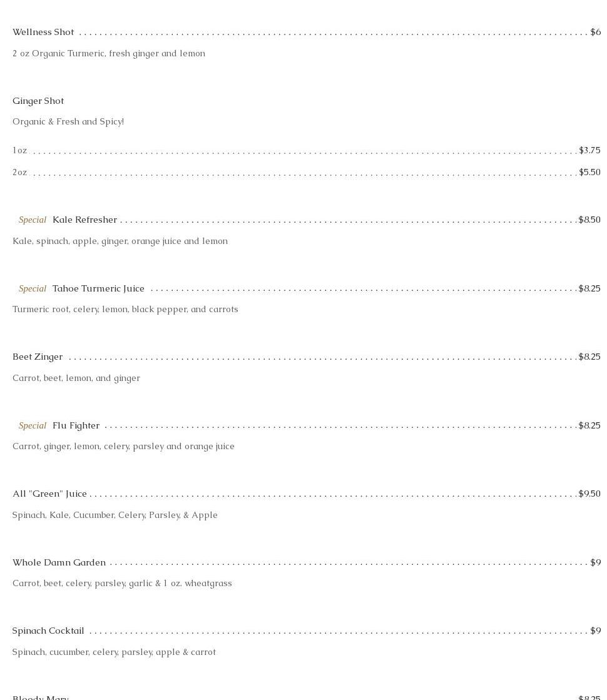Choose the 1oz Ginger Shot size option
This screenshot has height=700, width=607.
click(x=20, y=150)
